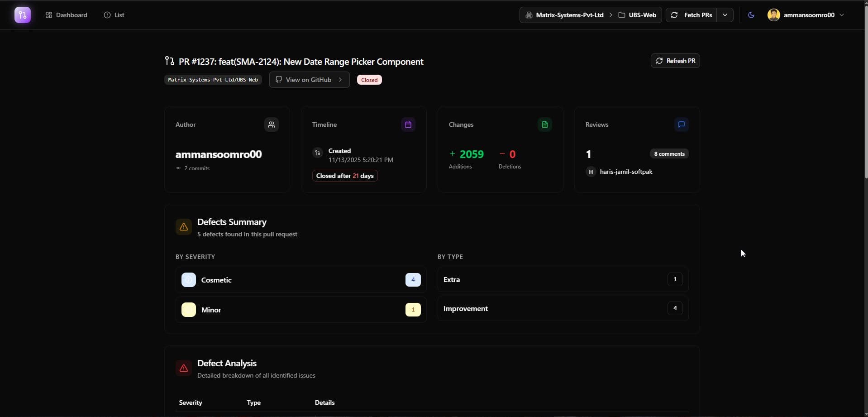Click the Matrix-Systems-Pvt-Ltd/UBS-Web repo badge
The width and height of the screenshot is (868, 417).
pos(213,80)
